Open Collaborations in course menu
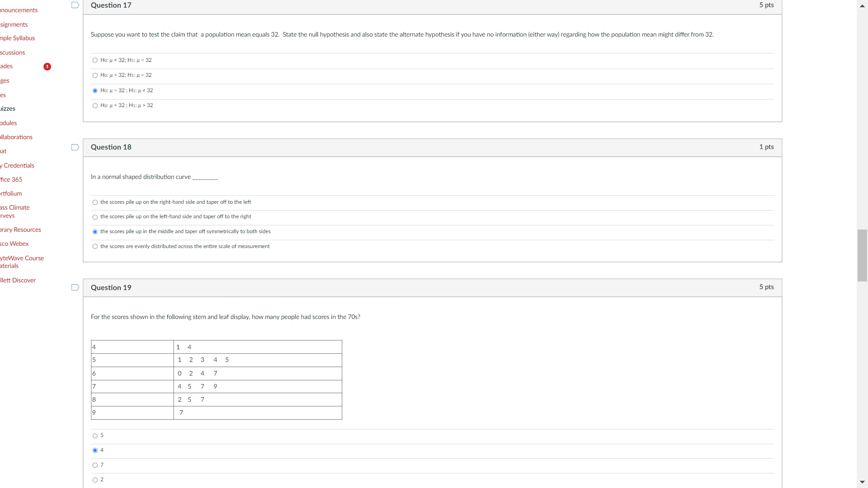Viewport: 868px width, 488px height. tap(16, 137)
